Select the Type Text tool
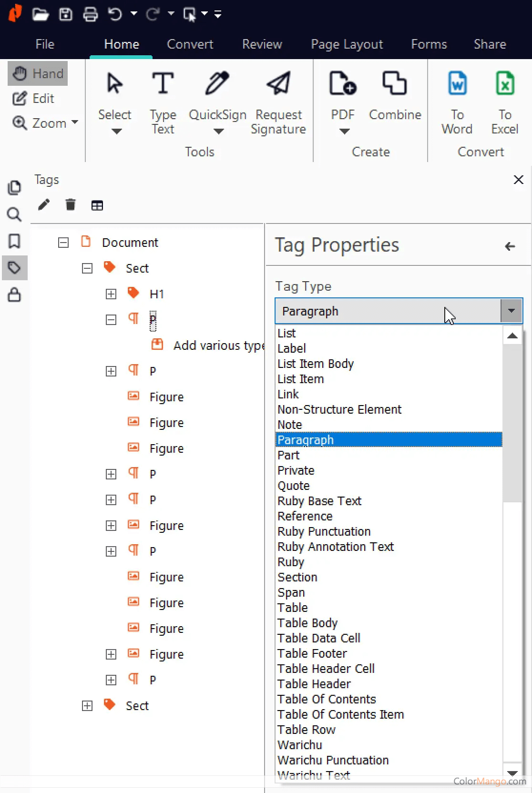 pos(163,83)
